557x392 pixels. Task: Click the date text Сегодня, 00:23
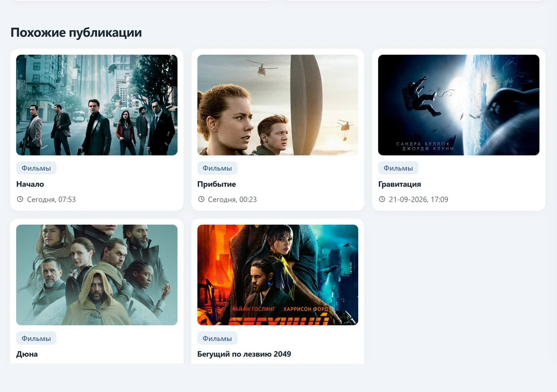232,200
